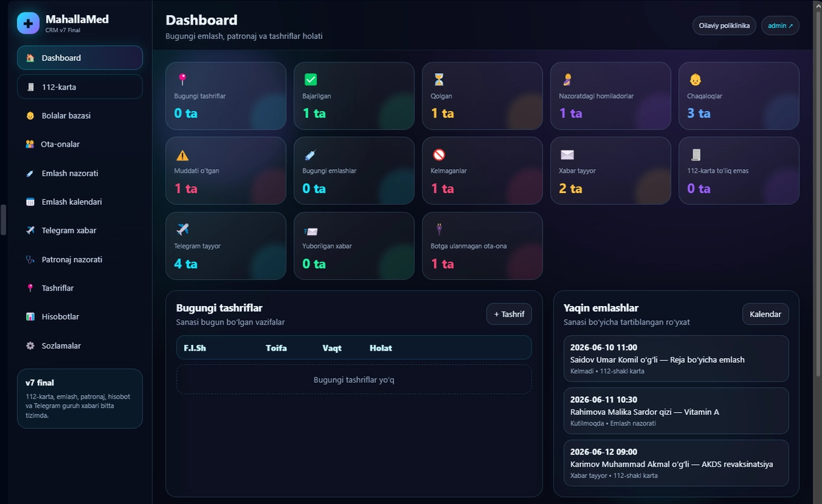Click the prohibited sign icon on Kelmaganlar card
This screenshot has width=822, height=504.
tap(439, 155)
